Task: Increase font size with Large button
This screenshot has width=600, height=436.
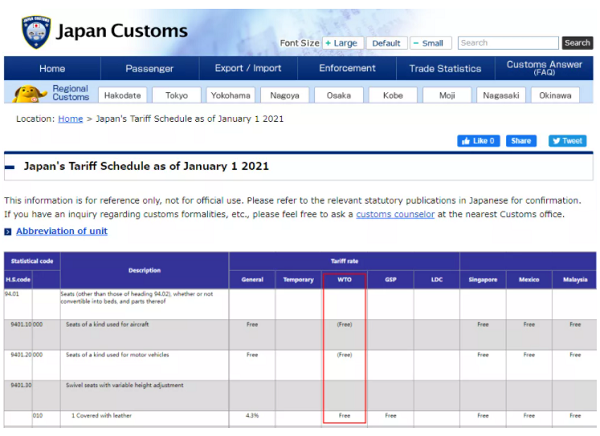Action: coord(342,43)
